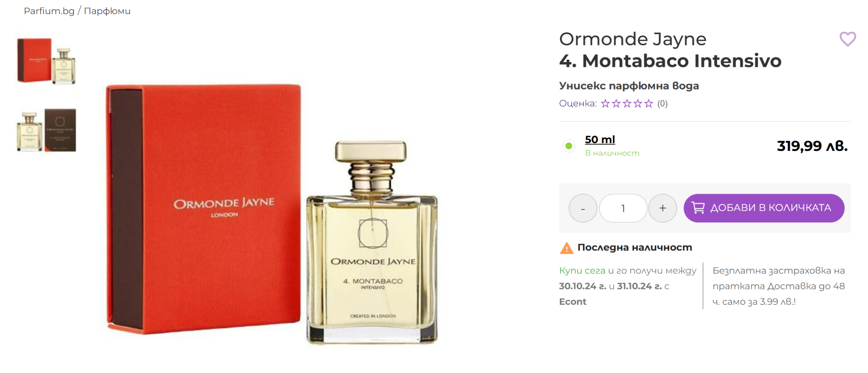Increase quantity with plus button
Viewport: 868px width, 373px height.
tap(662, 208)
